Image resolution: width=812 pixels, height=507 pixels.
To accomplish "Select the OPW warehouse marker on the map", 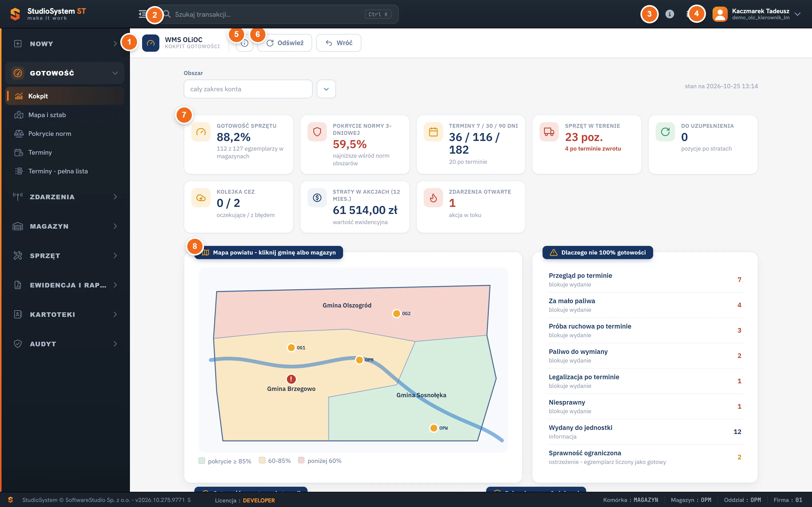I will point(433,428).
